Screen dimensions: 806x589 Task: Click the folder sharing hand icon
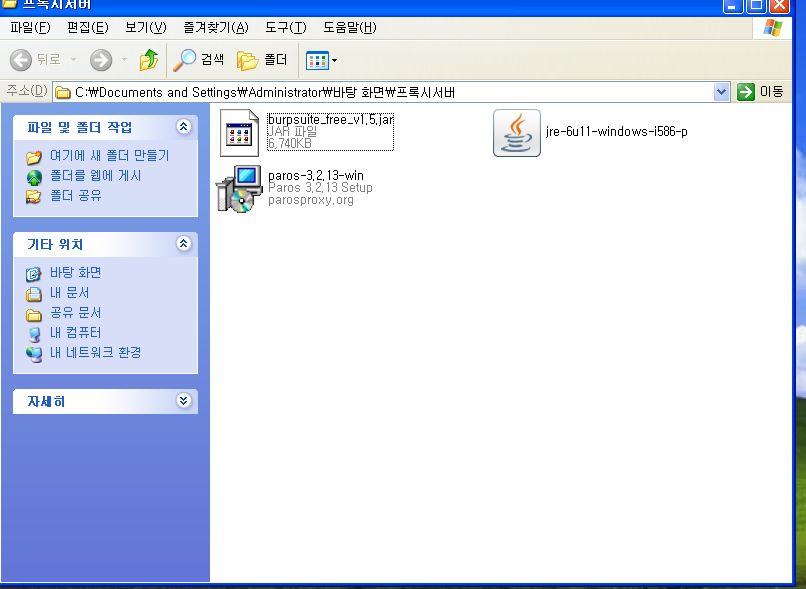click(x=34, y=196)
